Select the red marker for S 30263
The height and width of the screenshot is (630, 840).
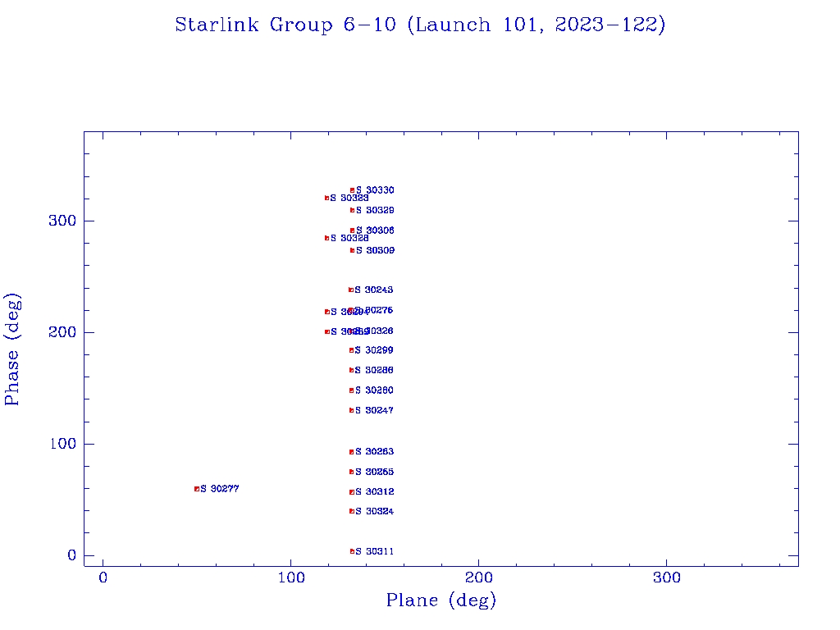point(352,452)
